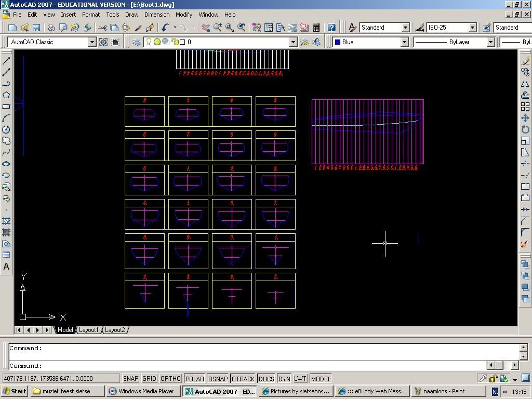532x399 pixels.
Task: Toggle ORTHO mode off
Action: click(170, 379)
